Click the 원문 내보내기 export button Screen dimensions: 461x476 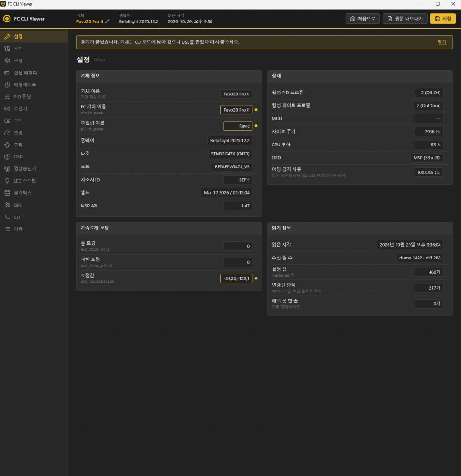(405, 19)
